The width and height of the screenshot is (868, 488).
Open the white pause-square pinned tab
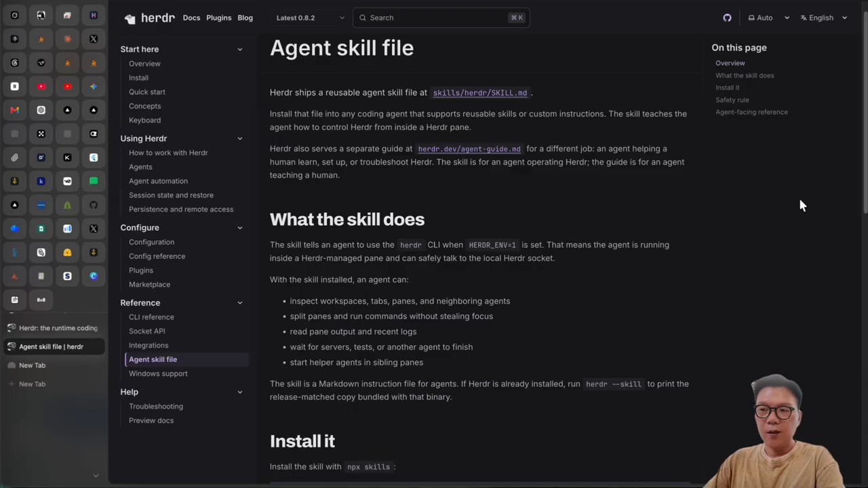pos(15,86)
